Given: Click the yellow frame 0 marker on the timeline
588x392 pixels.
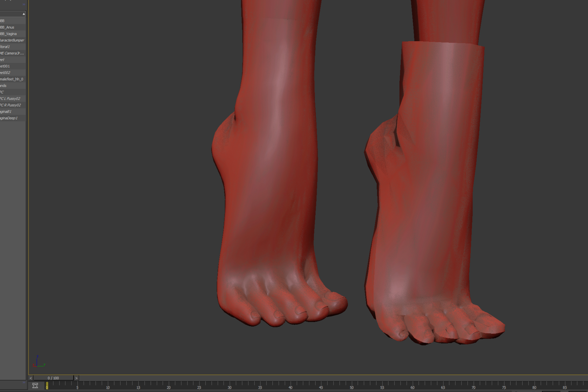Looking at the screenshot, I should pyautogui.click(x=47, y=386).
